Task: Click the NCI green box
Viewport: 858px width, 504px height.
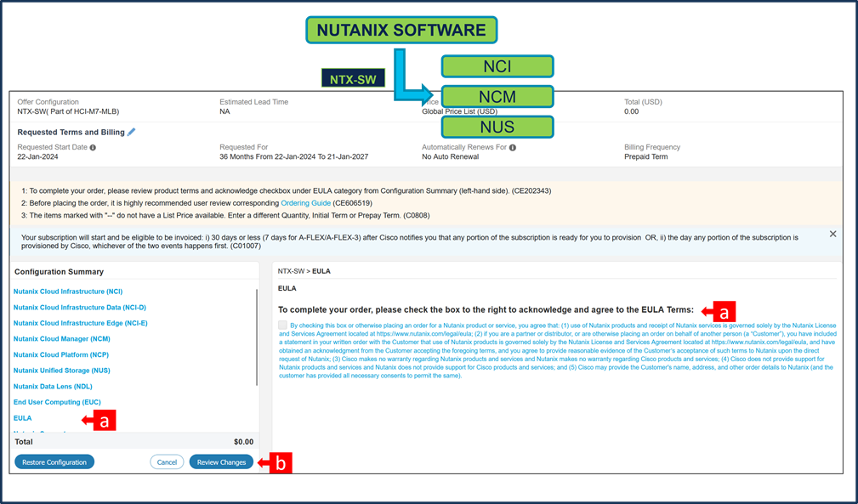Action: pyautogui.click(x=497, y=66)
